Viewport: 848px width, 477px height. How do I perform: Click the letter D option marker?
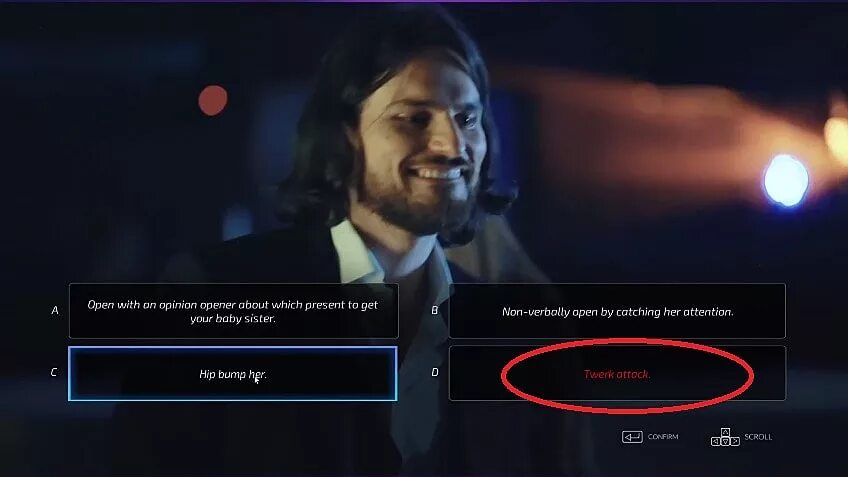coord(434,372)
